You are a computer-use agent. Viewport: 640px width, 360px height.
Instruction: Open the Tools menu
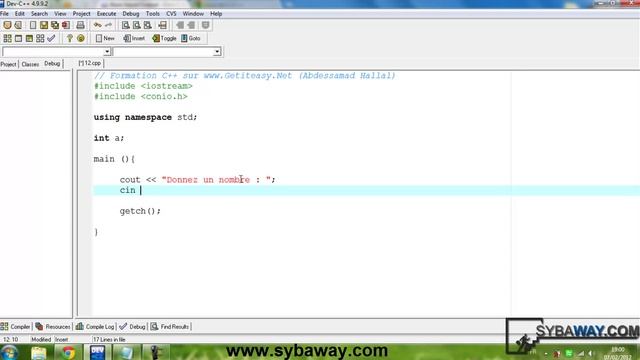click(x=153, y=14)
